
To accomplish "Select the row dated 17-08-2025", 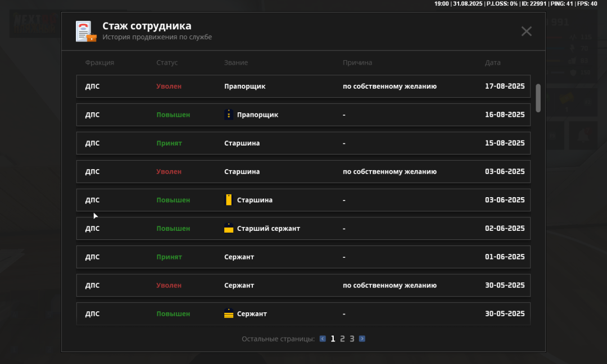I will (303, 87).
